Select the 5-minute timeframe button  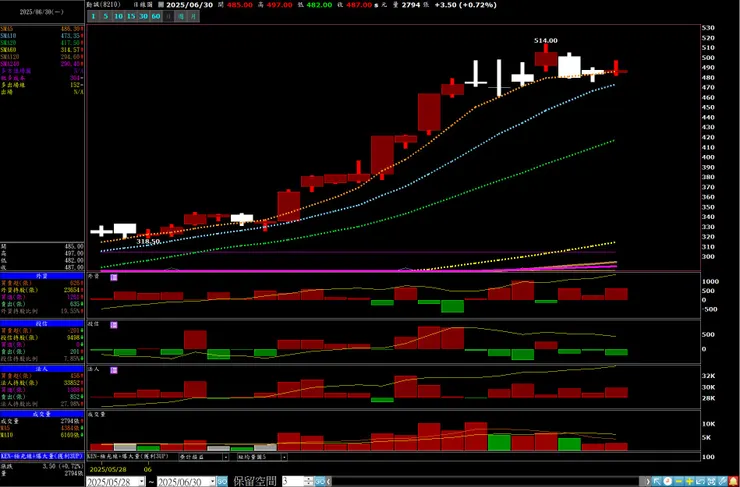point(105,17)
